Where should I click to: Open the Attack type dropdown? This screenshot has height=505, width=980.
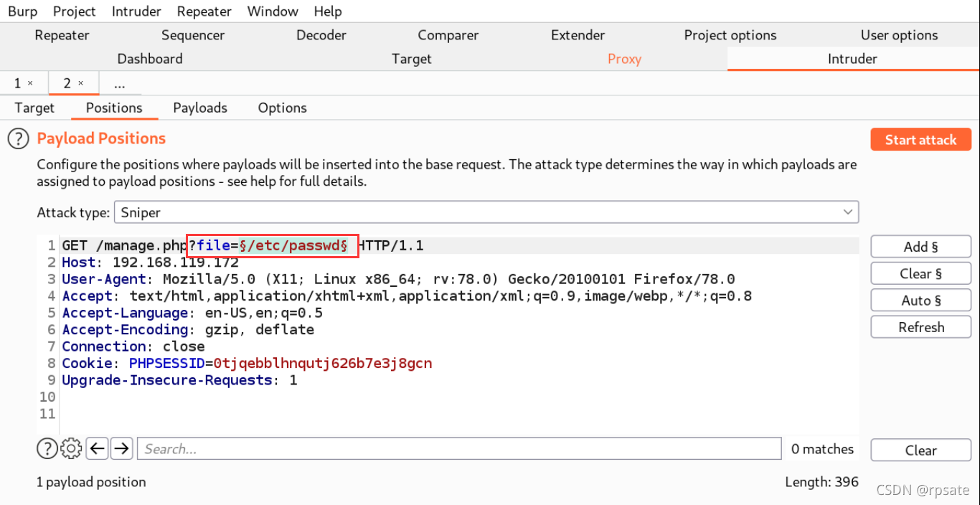tap(486, 212)
